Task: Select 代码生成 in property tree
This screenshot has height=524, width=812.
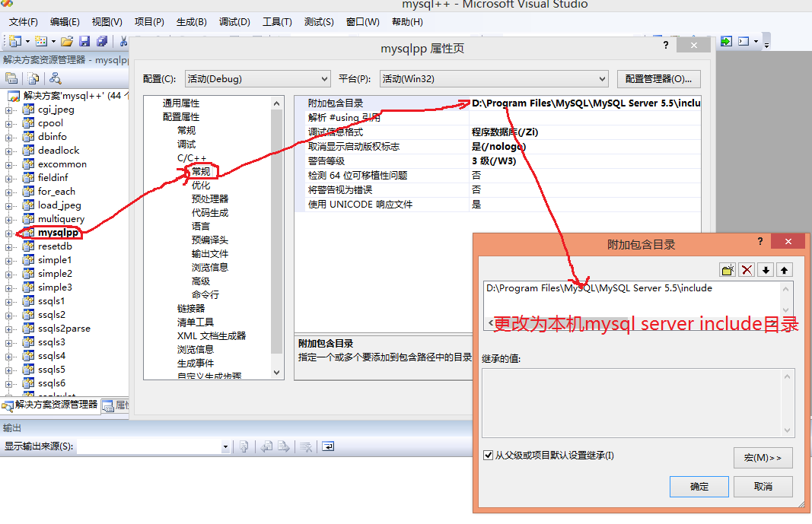Action: pyautogui.click(x=210, y=213)
